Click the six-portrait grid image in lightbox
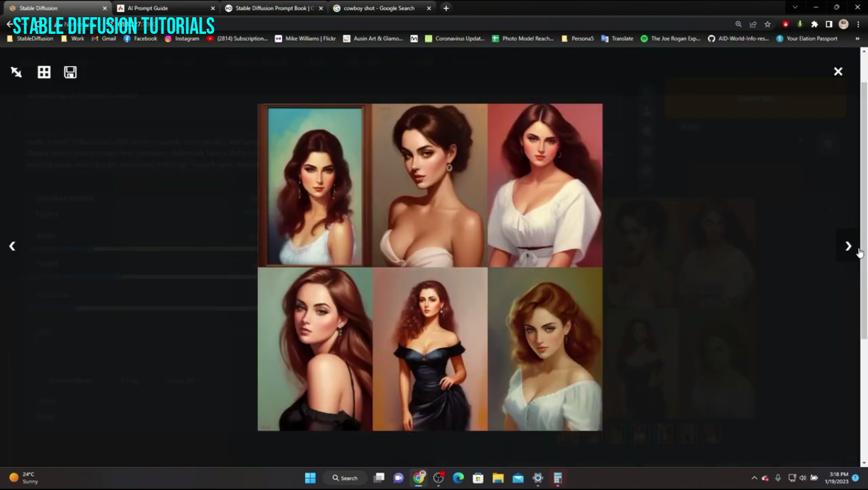Image resolution: width=868 pixels, height=490 pixels. (430, 267)
